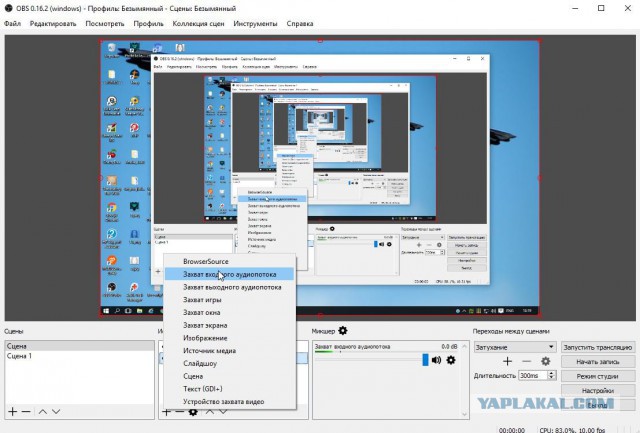Choose Захват окна from the source menu
This screenshot has width=640, height=433.
pyautogui.click(x=229, y=313)
